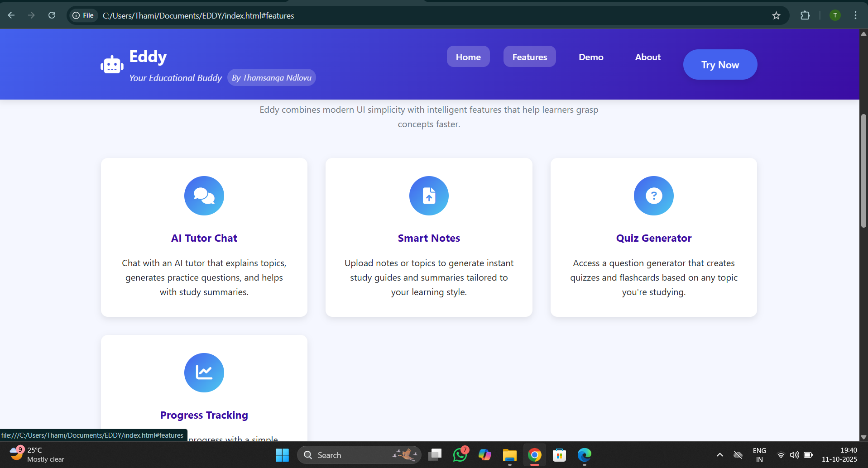Open the volume speaker tray icon
This screenshot has width=868, height=468.
794,455
